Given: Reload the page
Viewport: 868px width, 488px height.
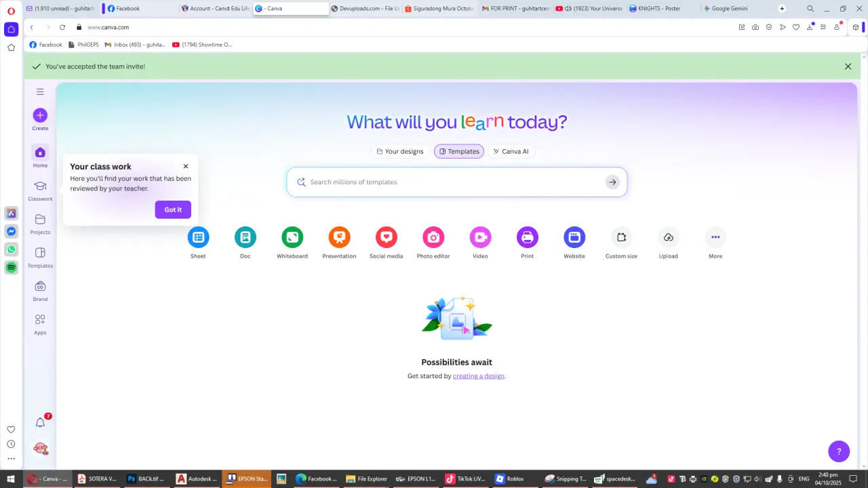Looking at the screenshot, I should [62, 27].
